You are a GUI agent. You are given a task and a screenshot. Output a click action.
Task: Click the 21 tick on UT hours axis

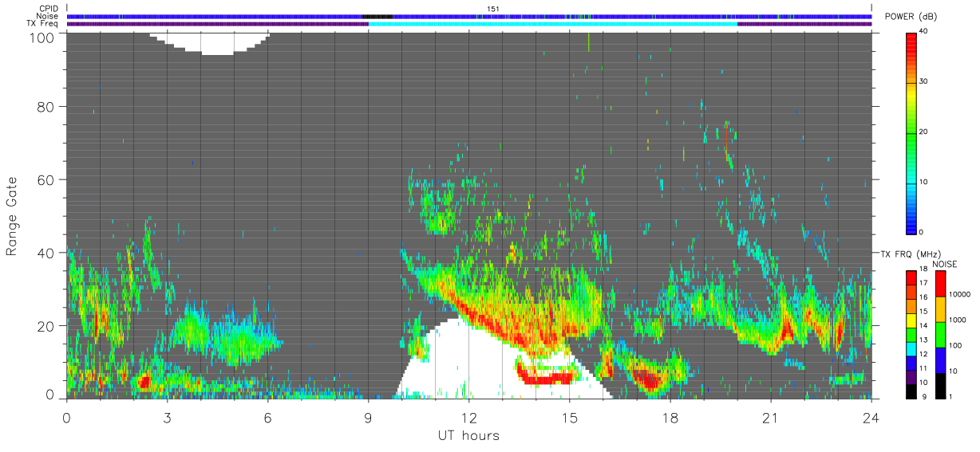770,417
